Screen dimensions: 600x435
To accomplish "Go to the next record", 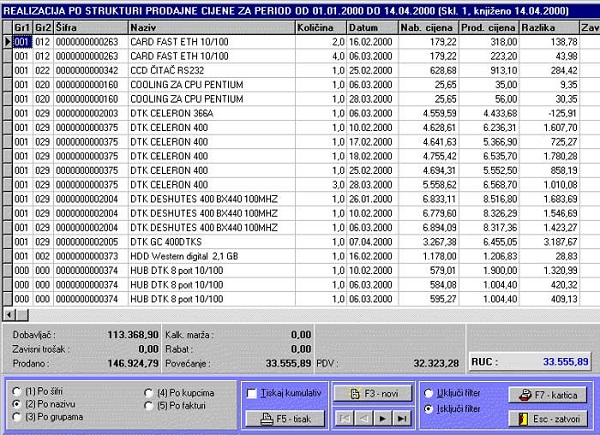I will (383, 419).
